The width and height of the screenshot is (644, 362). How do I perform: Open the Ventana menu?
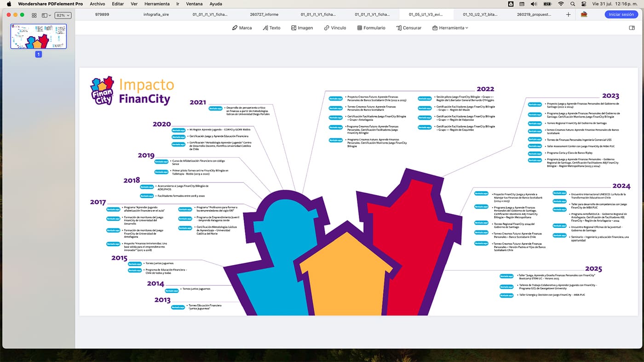tap(194, 4)
